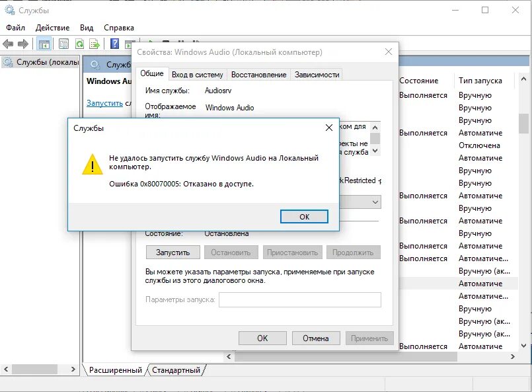
Task: Click the services list horizontal scrollbar thumb
Action: 346,356
